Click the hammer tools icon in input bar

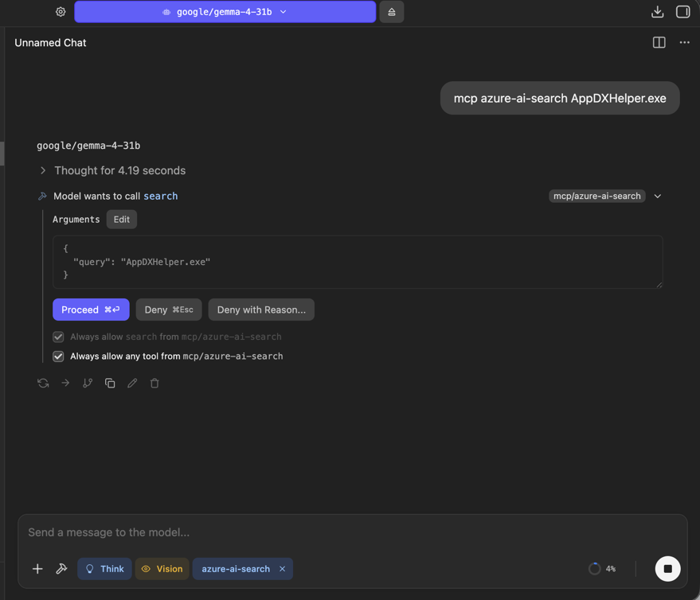(x=61, y=569)
